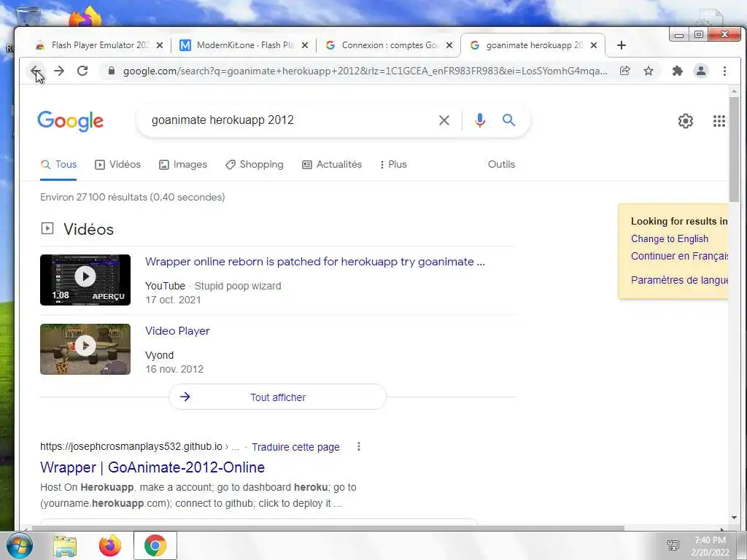Play the Wrapper online reborn video thumbnail
The height and width of the screenshot is (560, 747).
(85, 280)
